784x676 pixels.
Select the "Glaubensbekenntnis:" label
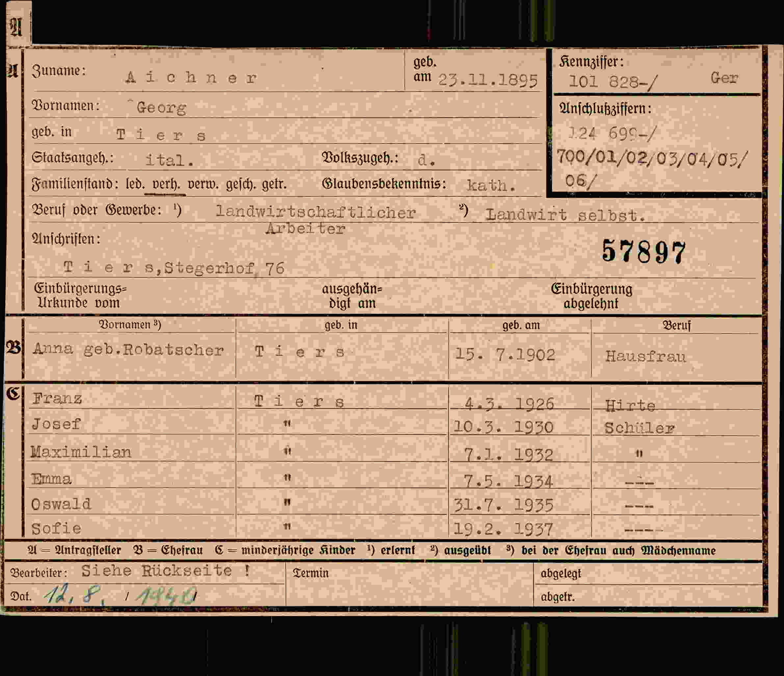[384, 184]
